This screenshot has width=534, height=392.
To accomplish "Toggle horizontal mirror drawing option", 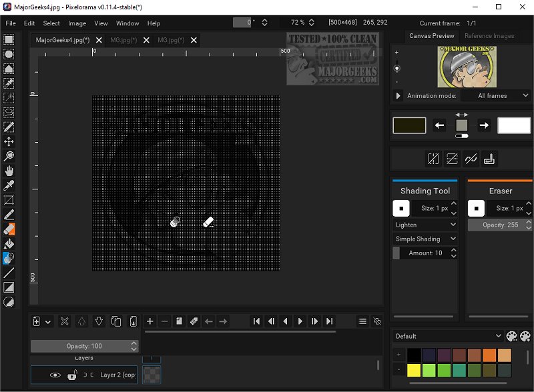I will tap(433, 159).
